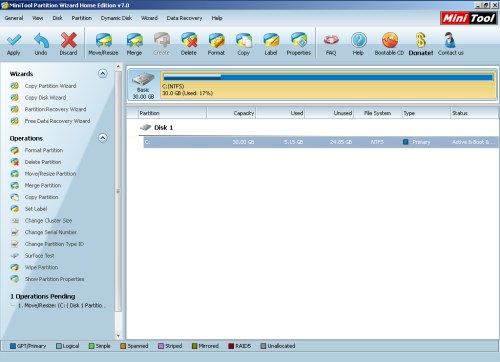Click the Create partition toolbar icon

coord(162,44)
